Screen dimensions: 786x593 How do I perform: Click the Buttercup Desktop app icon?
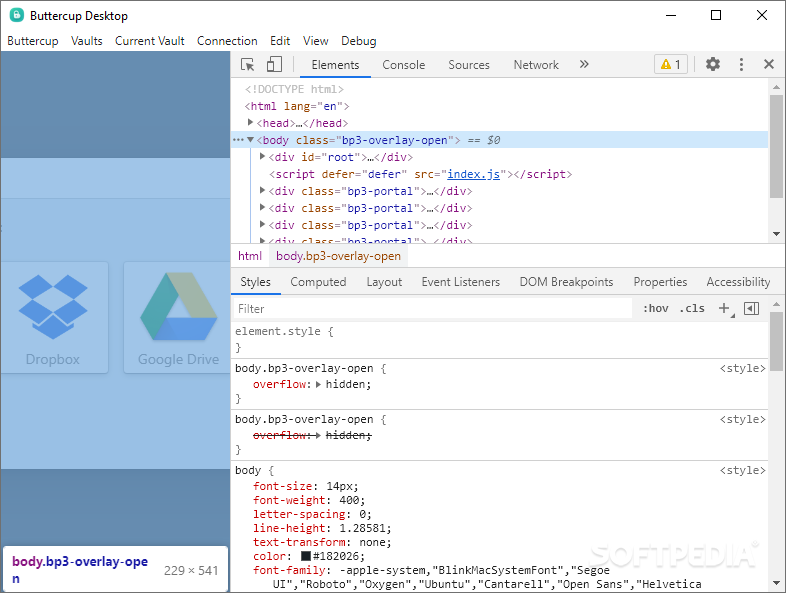click(17, 15)
